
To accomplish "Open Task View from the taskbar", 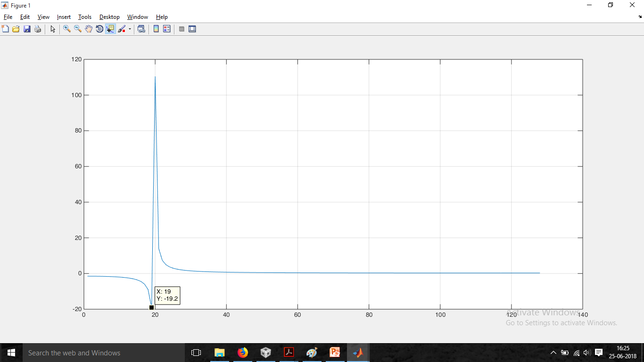I will pyautogui.click(x=196, y=353).
